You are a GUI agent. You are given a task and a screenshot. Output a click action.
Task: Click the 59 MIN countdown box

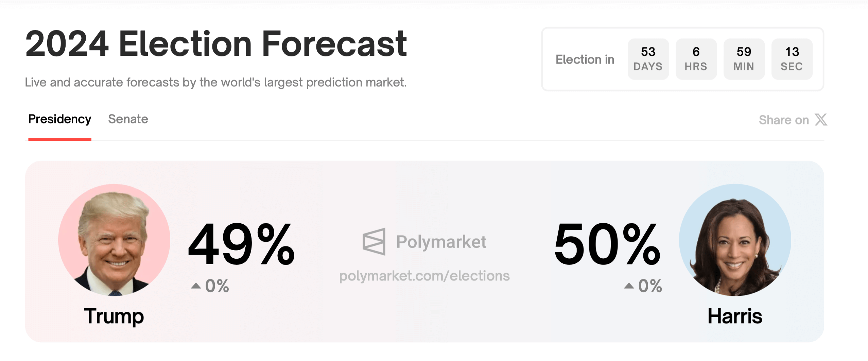[x=744, y=59]
